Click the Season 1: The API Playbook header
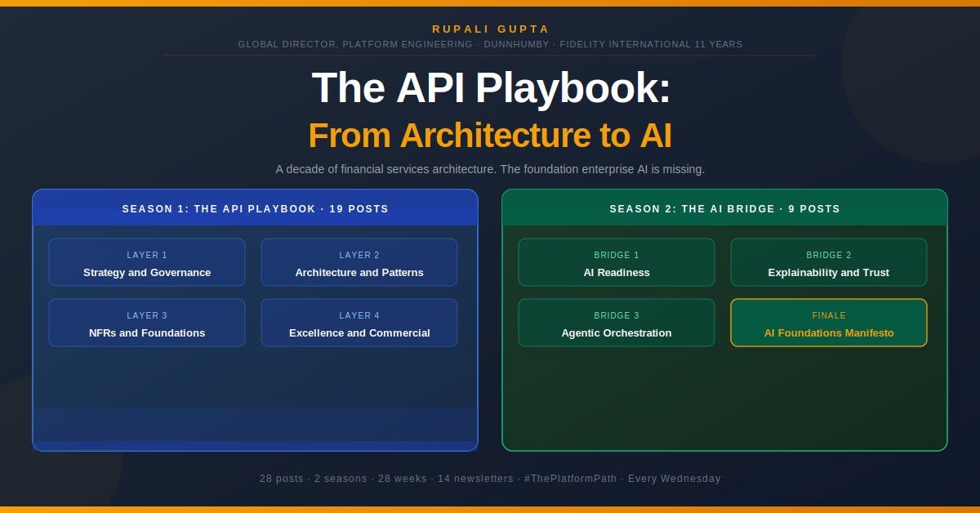This screenshot has width=980, height=513. (x=256, y=208)
